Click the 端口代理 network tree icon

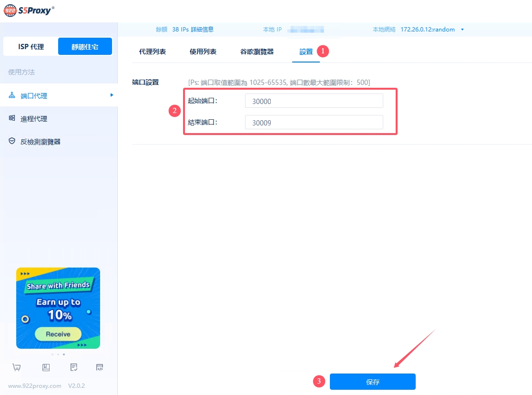pos(12,96)
